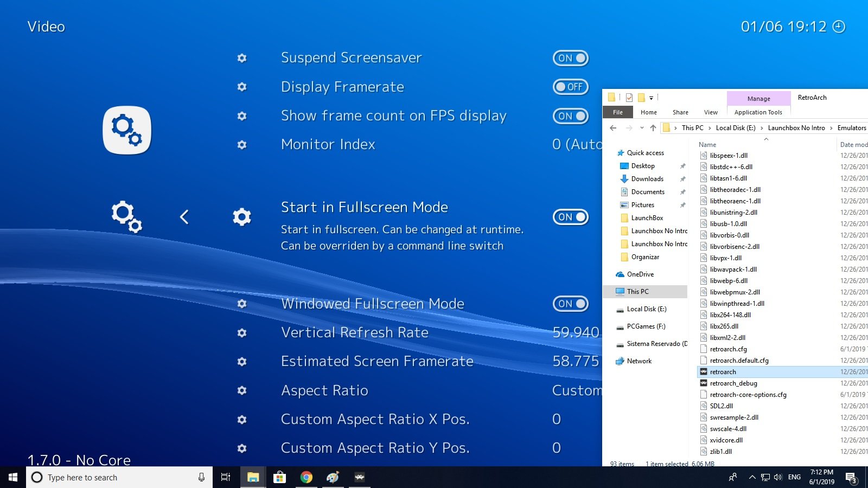The image size is (868, 488).
Task: Toggle Show frame count on FPS display
Action: [571, 116]
